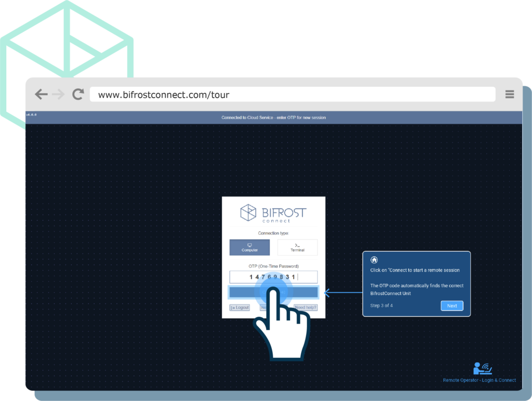Click the version label v4.0.0
Image resolution: width=532 pixels, height=401 pixels.
(32, 115)
